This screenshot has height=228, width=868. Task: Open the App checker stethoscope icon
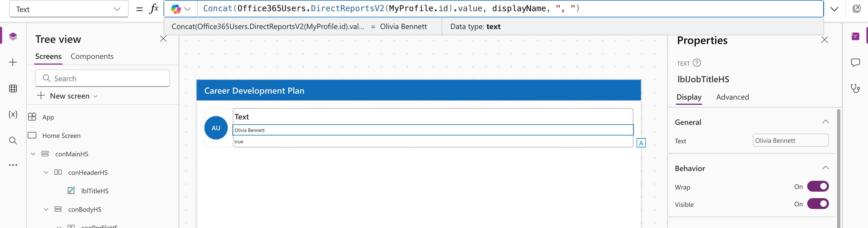point(855,89)
